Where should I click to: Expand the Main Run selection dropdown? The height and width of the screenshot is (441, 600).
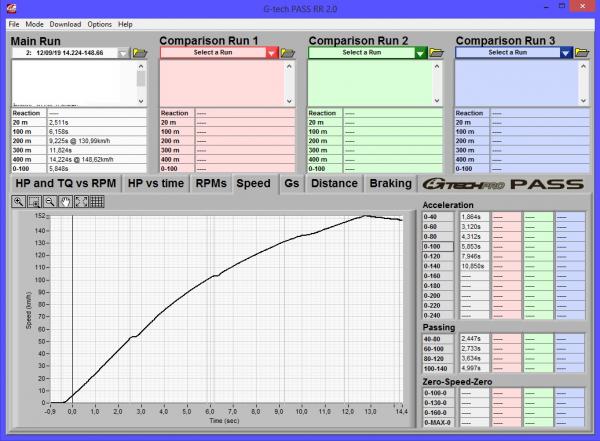pos(123,53)
